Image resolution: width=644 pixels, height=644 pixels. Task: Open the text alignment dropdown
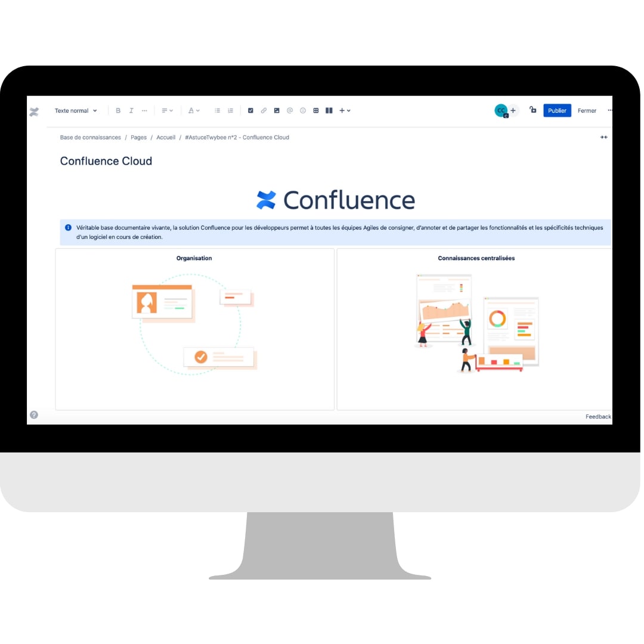point(167,111)
